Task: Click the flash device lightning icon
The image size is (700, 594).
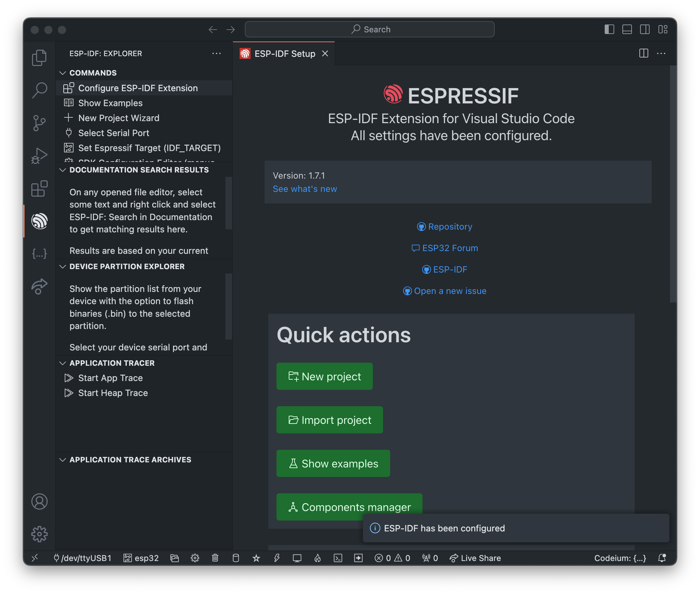Action: (277, 558)
